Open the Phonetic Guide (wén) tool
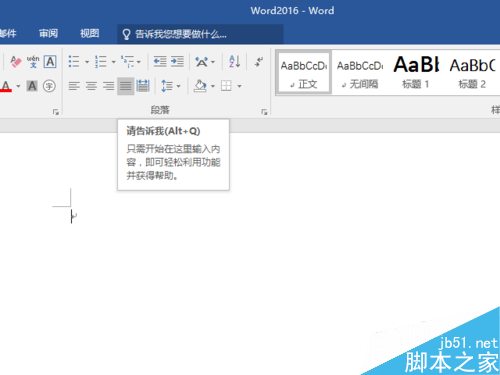Viewport: 500px width, 375px height. coord(33,62)
